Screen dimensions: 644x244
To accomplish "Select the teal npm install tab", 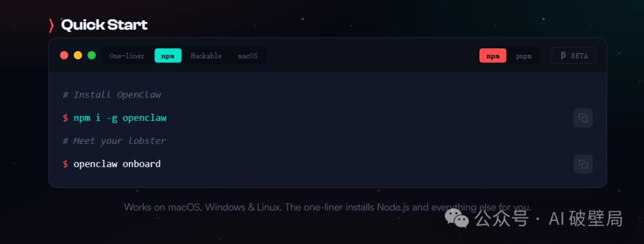I will click(x=168, y=56).
